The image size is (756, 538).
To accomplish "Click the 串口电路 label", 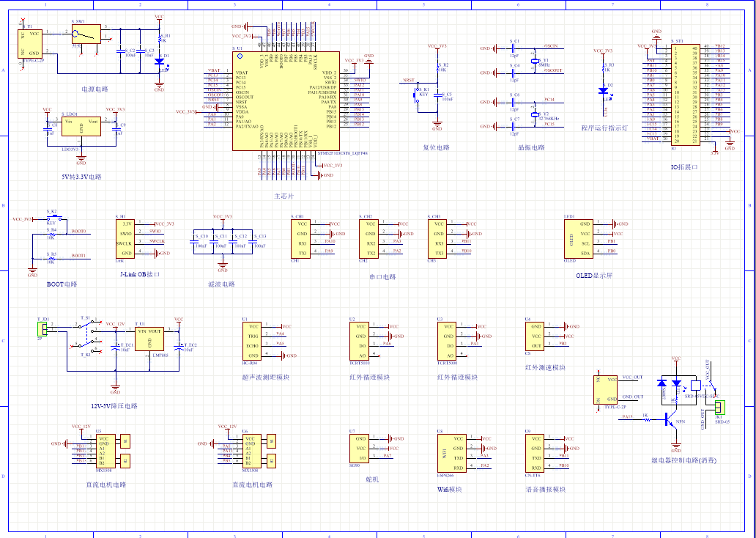I will [x=382, y=277].
